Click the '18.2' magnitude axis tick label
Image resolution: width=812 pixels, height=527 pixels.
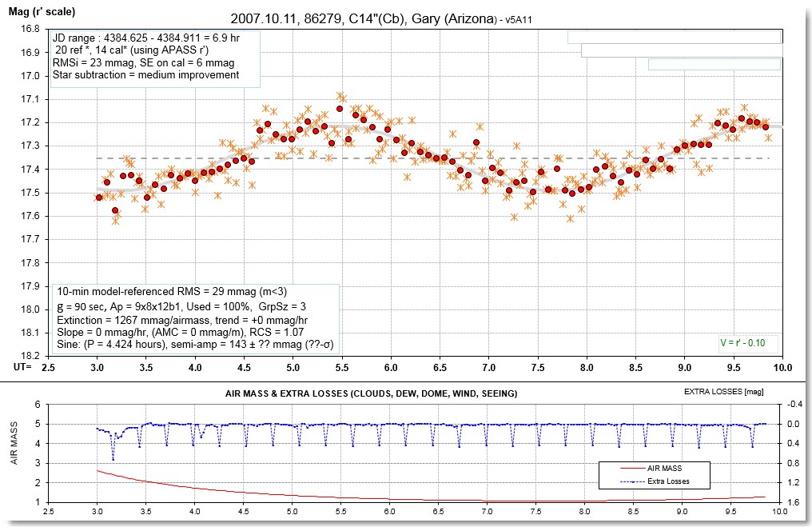click(30, 356)
